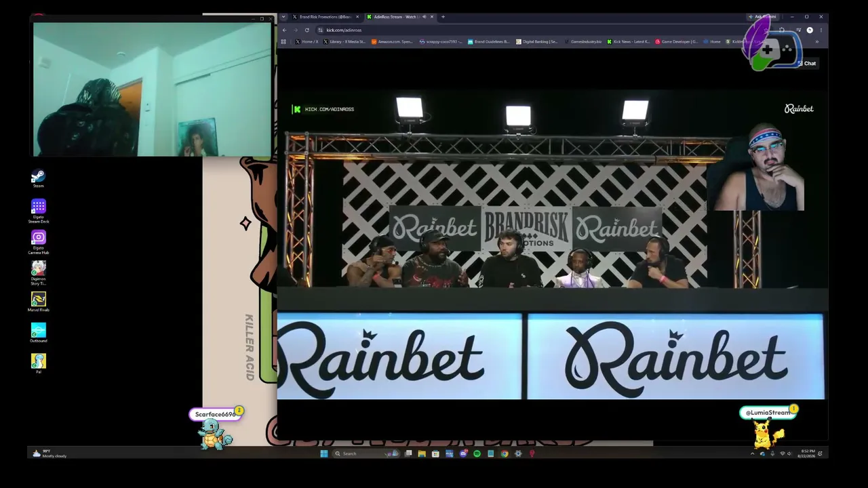Open the clock and date flyout
Viewport: 868px width, 488px height.
tap(808, 453)
